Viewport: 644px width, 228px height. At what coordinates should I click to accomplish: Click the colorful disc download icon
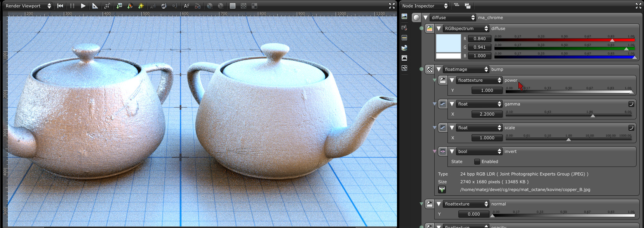coord(130,6)
